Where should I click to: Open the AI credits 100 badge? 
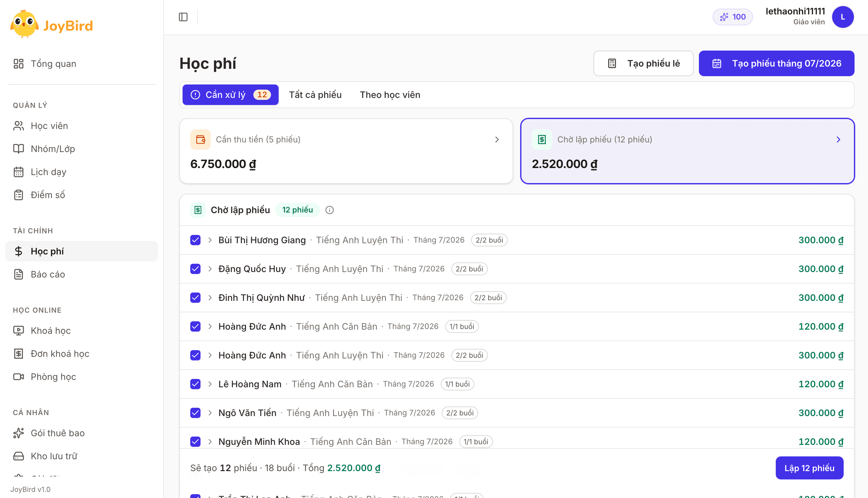click(x=733, y=17)
